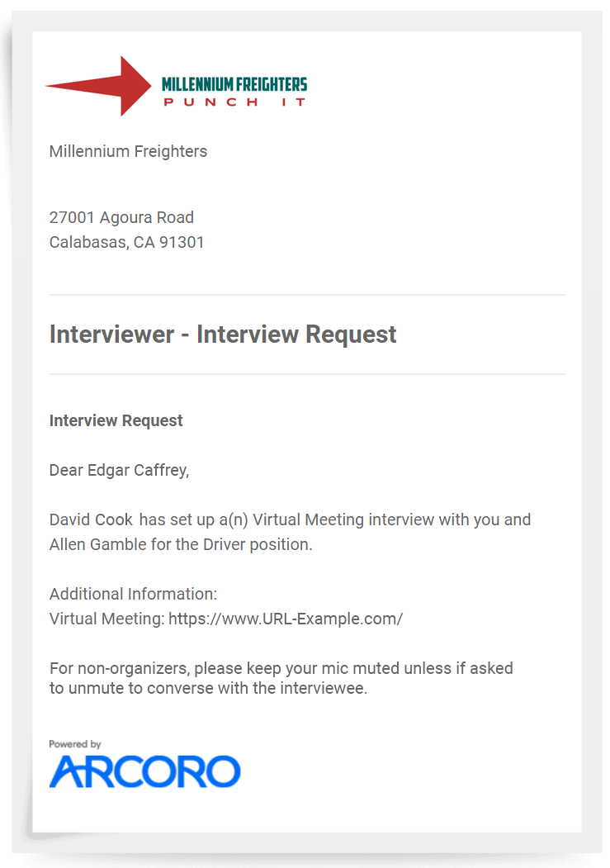610x868 pixels.
Task: Click the 'Virtual Meeting:' label before the URL
Action: [107, 619]
